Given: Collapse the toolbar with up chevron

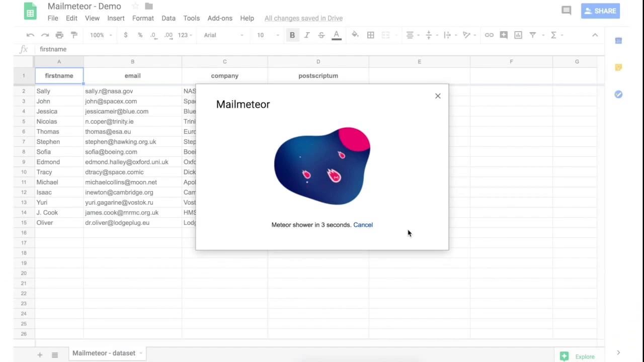Looking at the screenshot, I should click(595, 35).
